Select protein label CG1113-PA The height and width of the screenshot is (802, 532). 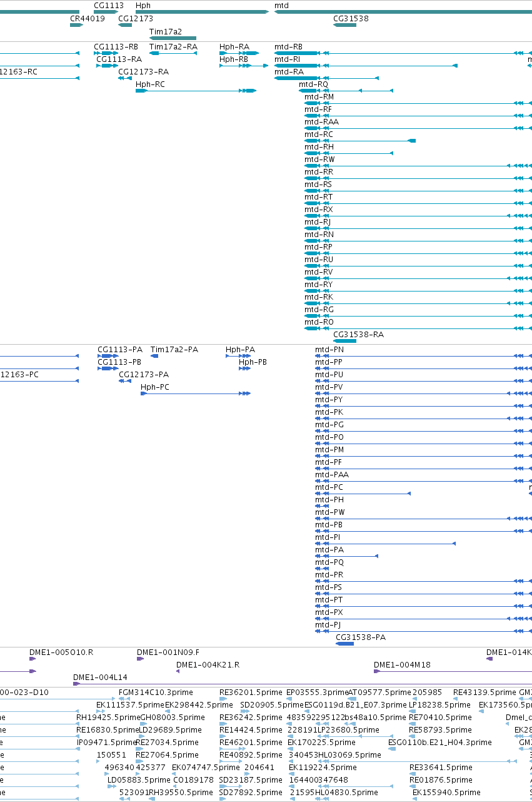click(120, 350)
